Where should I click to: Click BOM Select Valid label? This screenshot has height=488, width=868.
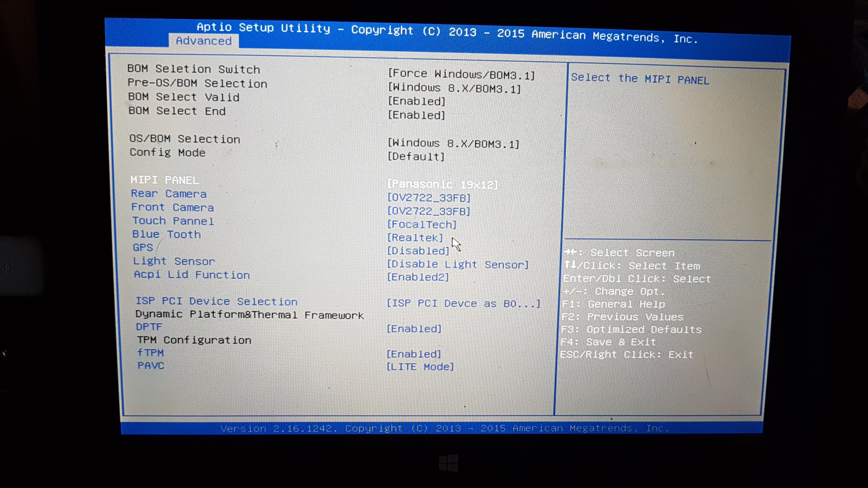184,97
